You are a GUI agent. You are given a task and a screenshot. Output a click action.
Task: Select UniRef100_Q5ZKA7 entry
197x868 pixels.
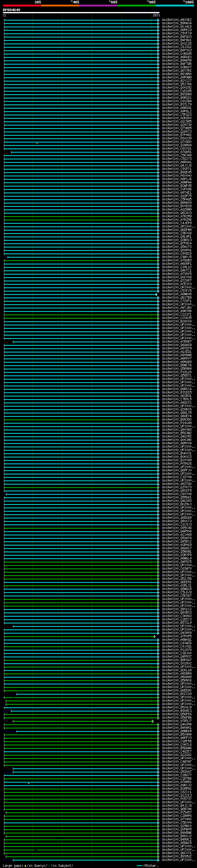(x=176, y=772)
